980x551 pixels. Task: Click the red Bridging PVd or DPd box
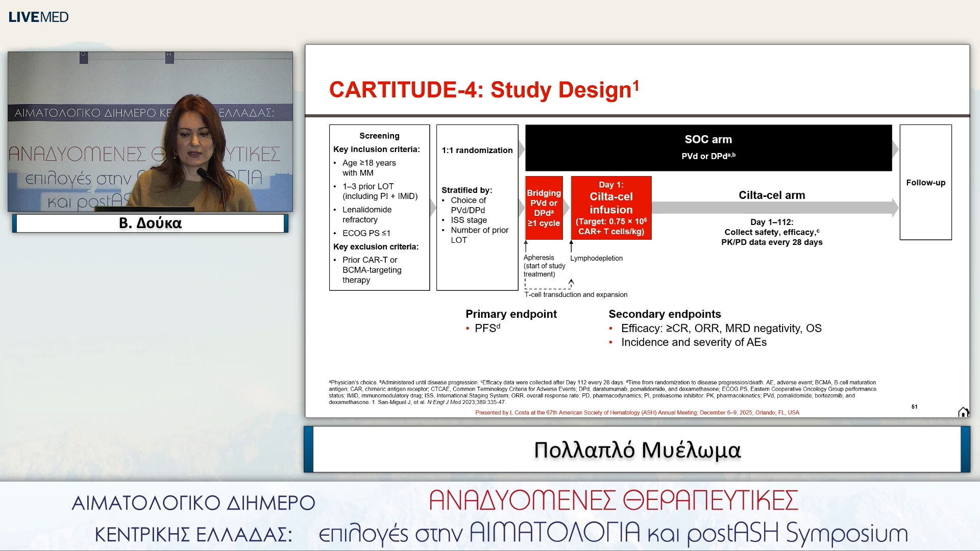[544, 208]
